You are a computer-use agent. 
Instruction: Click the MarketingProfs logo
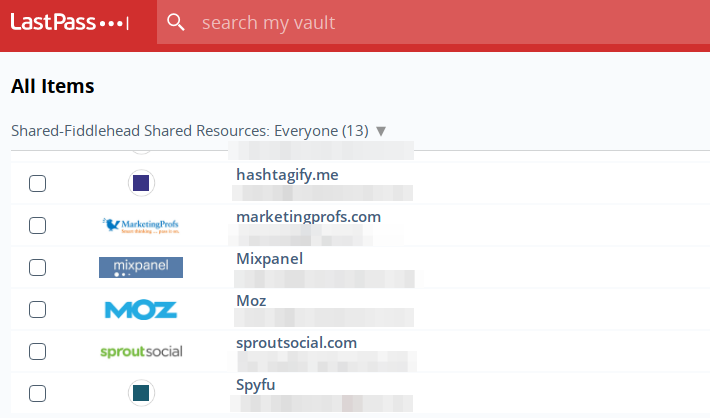coord(141,225)
